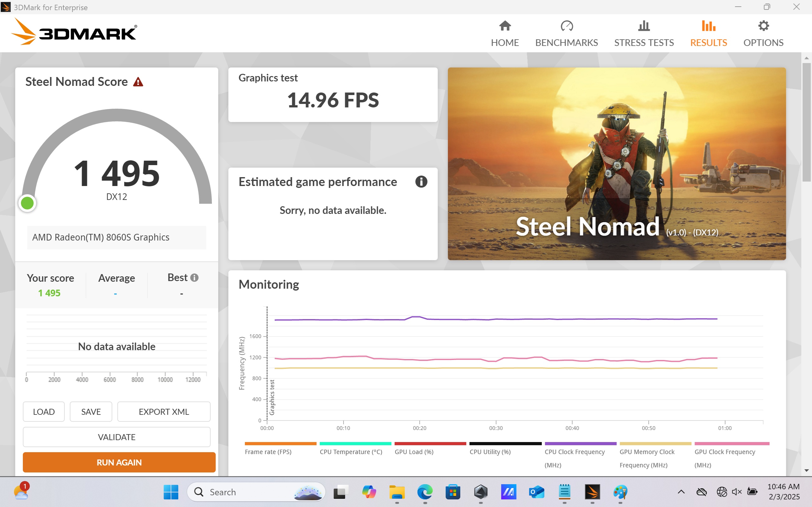Image resolution: width=812 pixels, height=507 pixels.
Task: Toggle the GPU Load (%) legend series
Action: [x=414, y=452]
